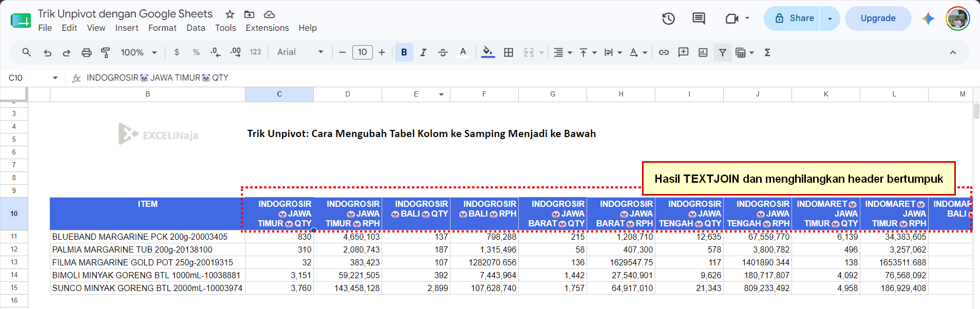Open the text wrapping dropdown

[613, 52]
